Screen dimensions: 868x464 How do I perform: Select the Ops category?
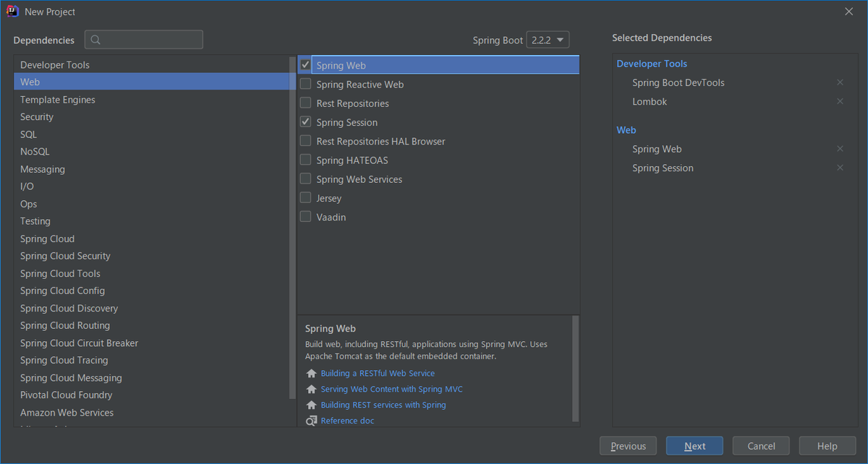pyautogui.click(x=151, y=204)
